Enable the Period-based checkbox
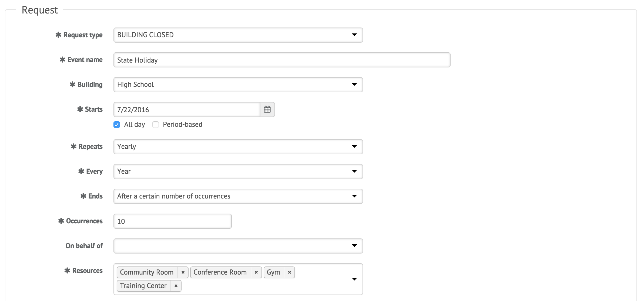644x301 pixels. pos(156,125)
